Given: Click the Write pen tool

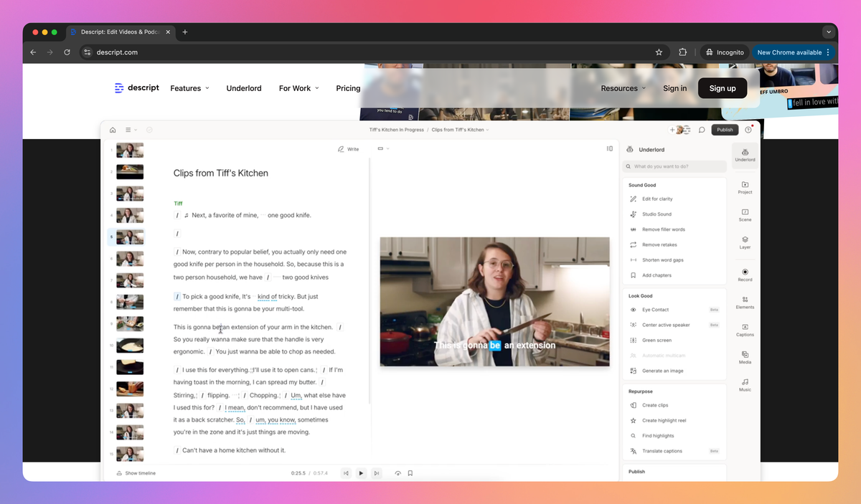Looking at the screenshot, I should 349,149.
